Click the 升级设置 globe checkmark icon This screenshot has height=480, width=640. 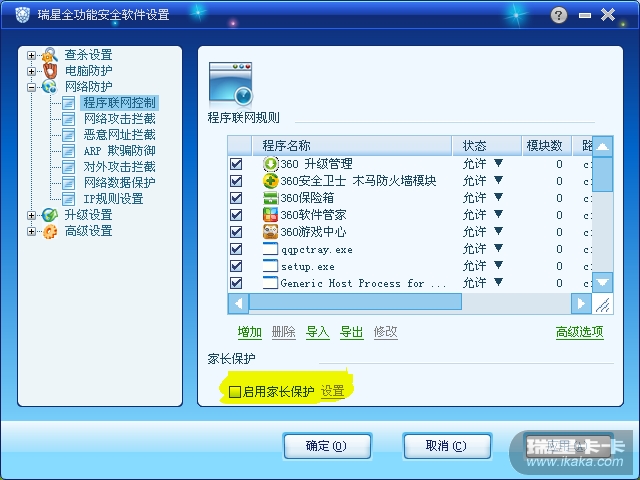pos(50,215)
